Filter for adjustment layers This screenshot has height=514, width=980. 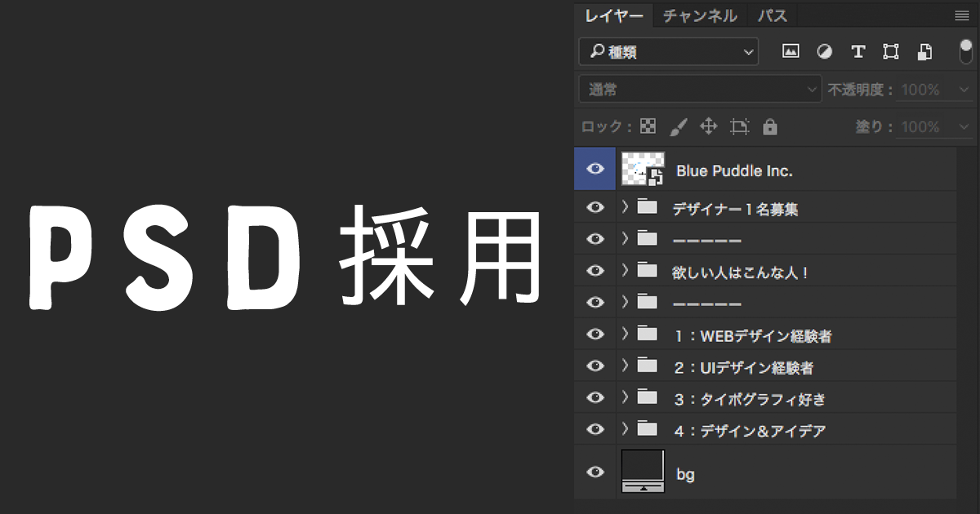coord(824,51)
